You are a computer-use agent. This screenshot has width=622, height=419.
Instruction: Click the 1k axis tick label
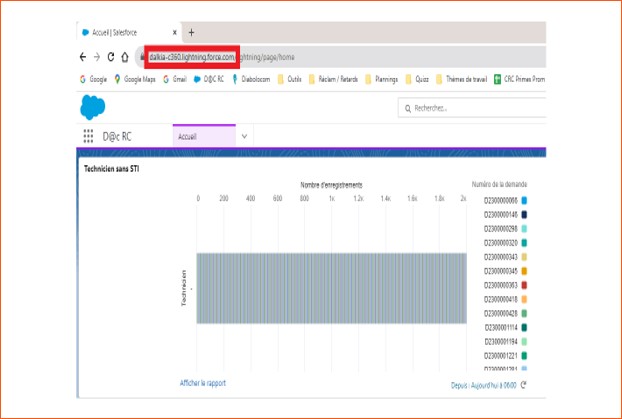point(332,198)
